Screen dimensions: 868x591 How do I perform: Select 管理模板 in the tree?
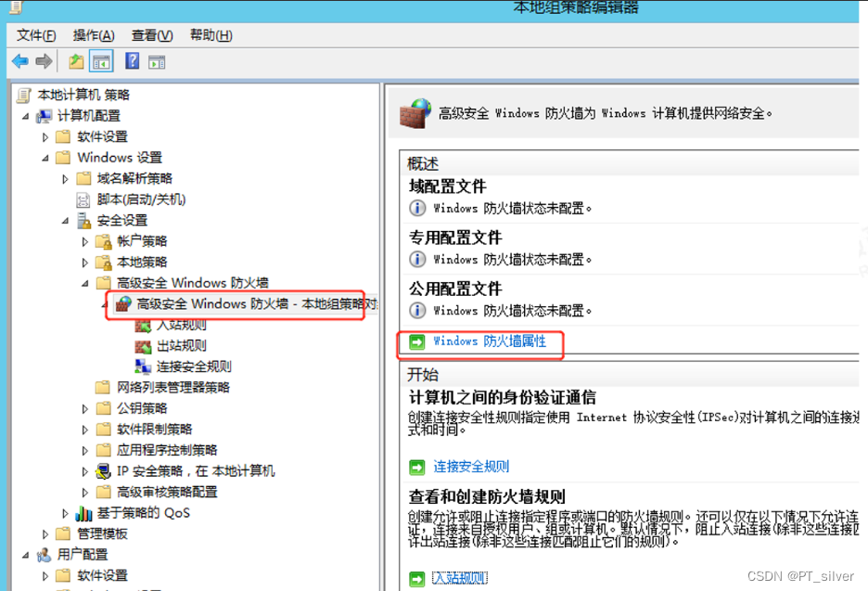(x=102, y=534)
